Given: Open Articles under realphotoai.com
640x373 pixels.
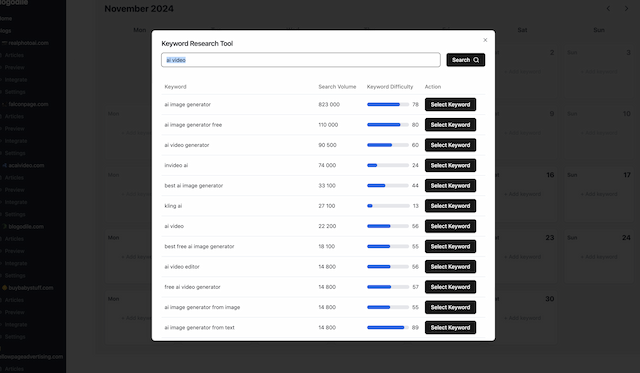Looking at the screenshot, I should pyautogui.click(x=14, y=55).
